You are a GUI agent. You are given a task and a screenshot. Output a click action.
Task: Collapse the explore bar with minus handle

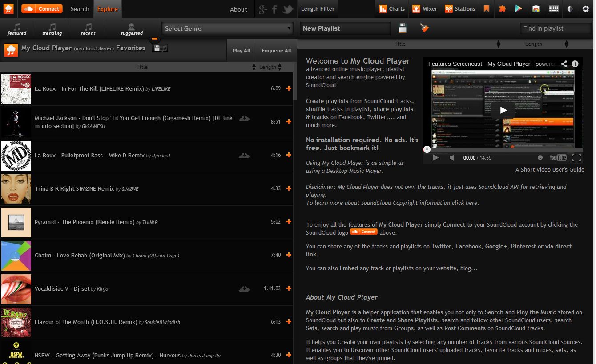(154, 39)
